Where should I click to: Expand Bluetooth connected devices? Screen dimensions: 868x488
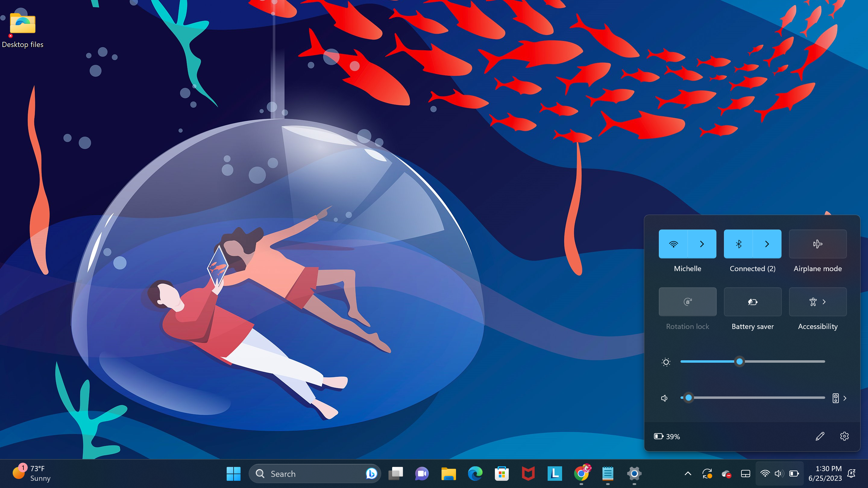pyautogui.click(x=767, y=244)
